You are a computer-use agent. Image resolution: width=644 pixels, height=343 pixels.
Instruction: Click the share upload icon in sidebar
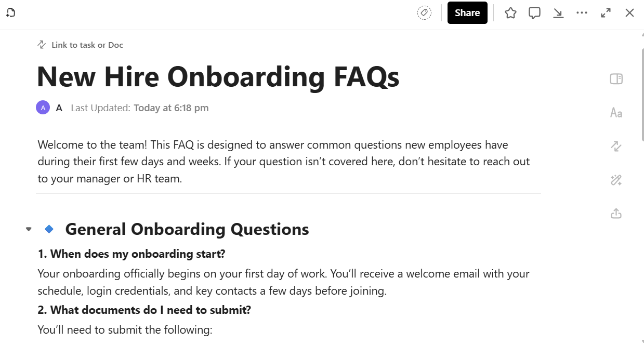tap(616, 213)
